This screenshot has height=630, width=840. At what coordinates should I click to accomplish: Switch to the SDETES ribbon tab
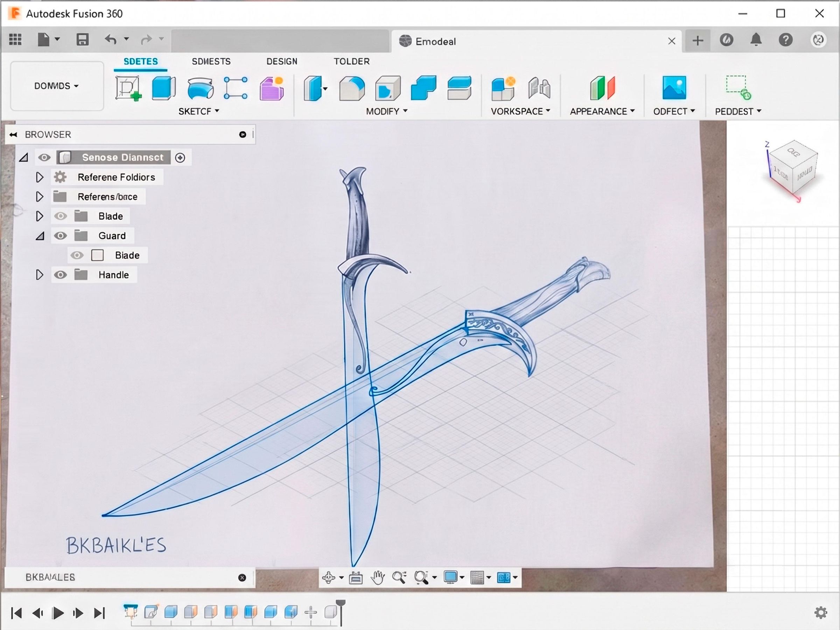point(140,62)
